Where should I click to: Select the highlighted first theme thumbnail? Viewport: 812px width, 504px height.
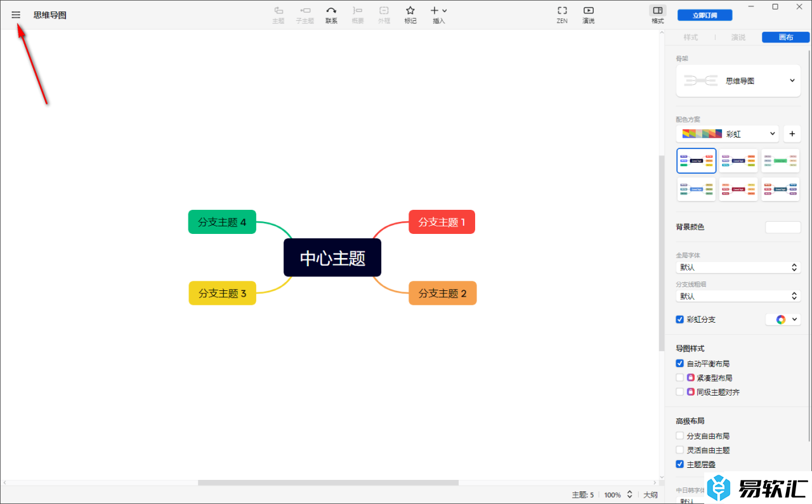click(697, 160)
